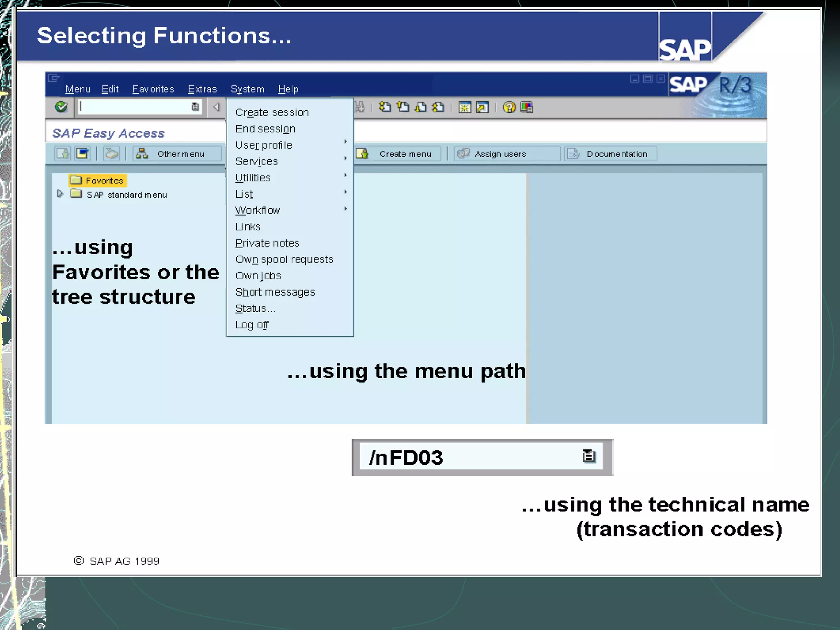Click the Customize local layout icon
Viewport: 840px width, 630px height.
tap(527, 107)
